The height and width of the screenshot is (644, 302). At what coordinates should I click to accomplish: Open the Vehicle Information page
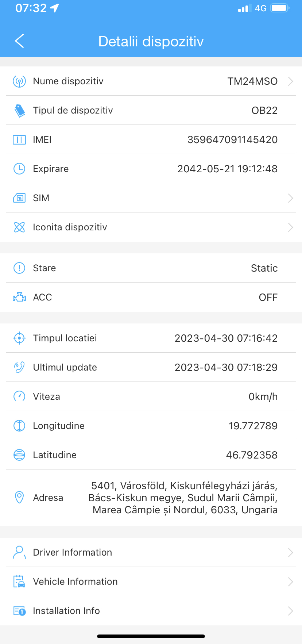click(x=151, y=582)
